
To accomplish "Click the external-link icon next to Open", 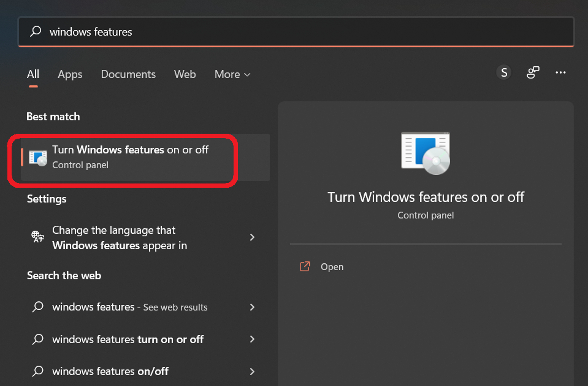I will click(x=305, y=266).
